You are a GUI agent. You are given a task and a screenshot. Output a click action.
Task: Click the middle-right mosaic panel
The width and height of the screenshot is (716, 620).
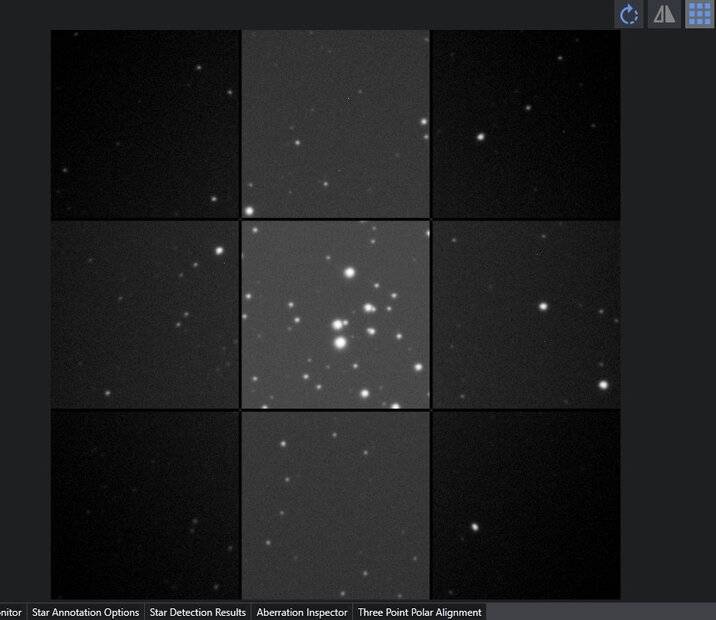(x=526, y=315)
